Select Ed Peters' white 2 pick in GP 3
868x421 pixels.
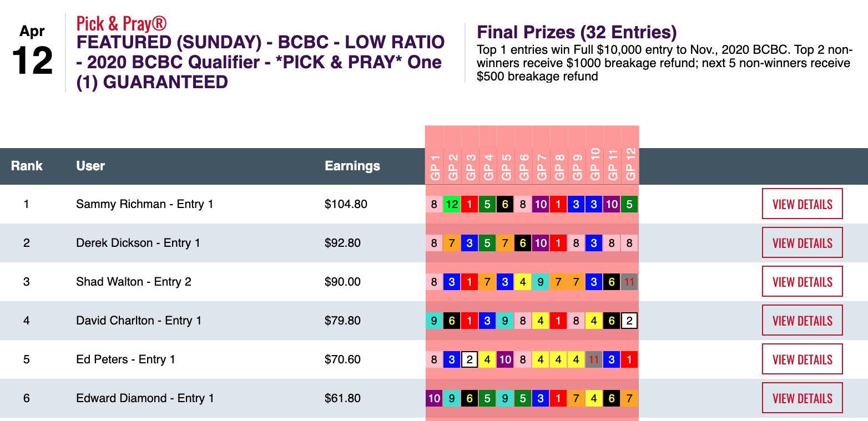click(x=470, y=359)
